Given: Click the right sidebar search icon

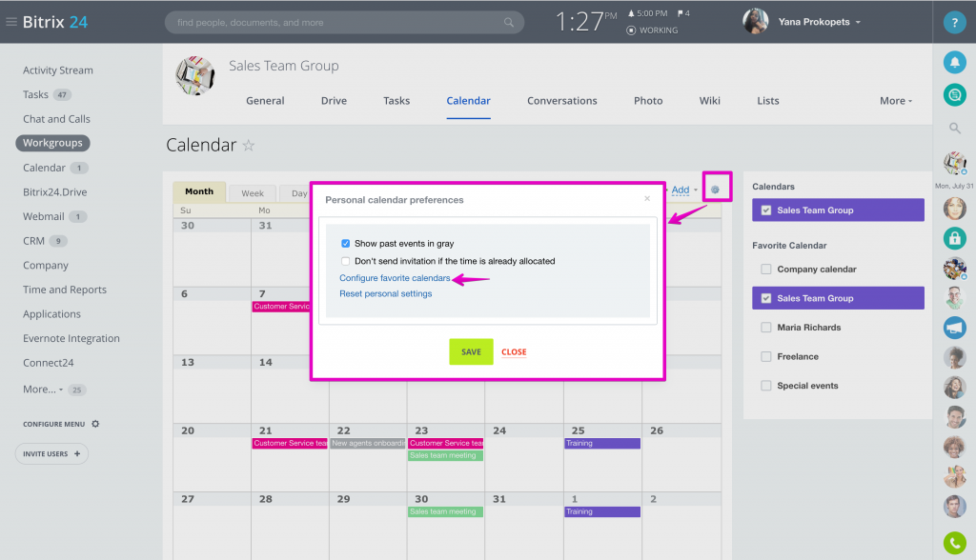Looking at the screenshot, I should point(954,129).
